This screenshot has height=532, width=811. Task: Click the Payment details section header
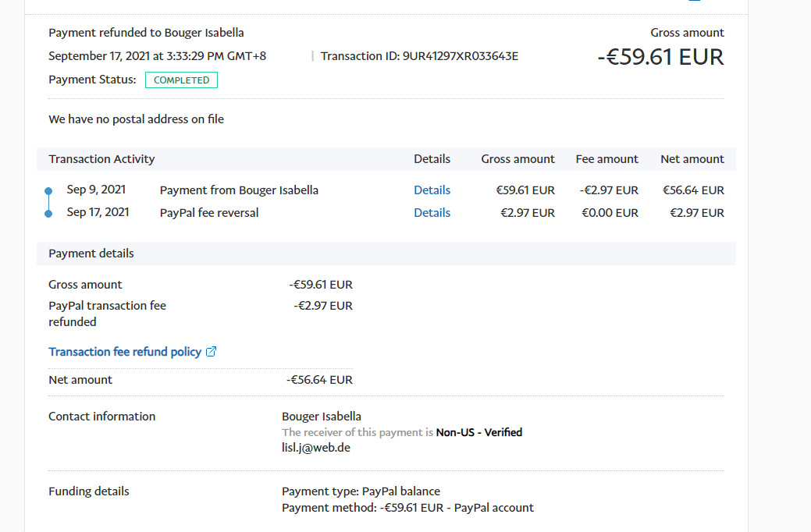click(x=91, y=254)
